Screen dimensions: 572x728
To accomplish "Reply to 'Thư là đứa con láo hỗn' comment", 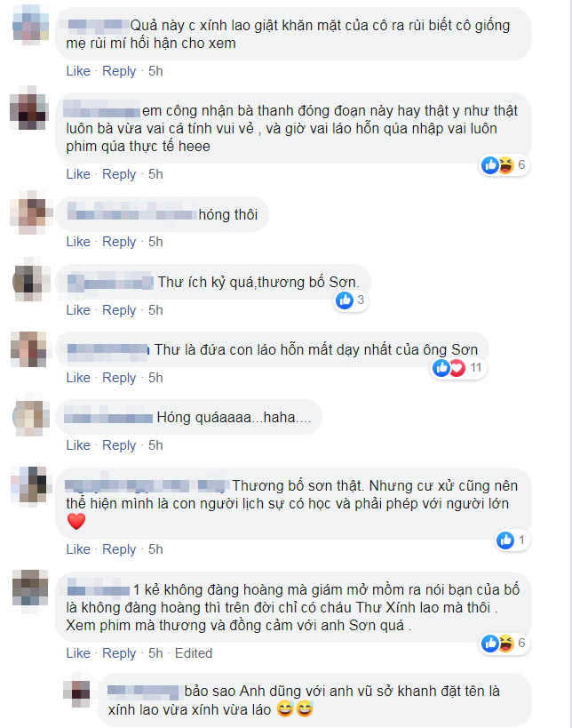I will coord(119,378).
